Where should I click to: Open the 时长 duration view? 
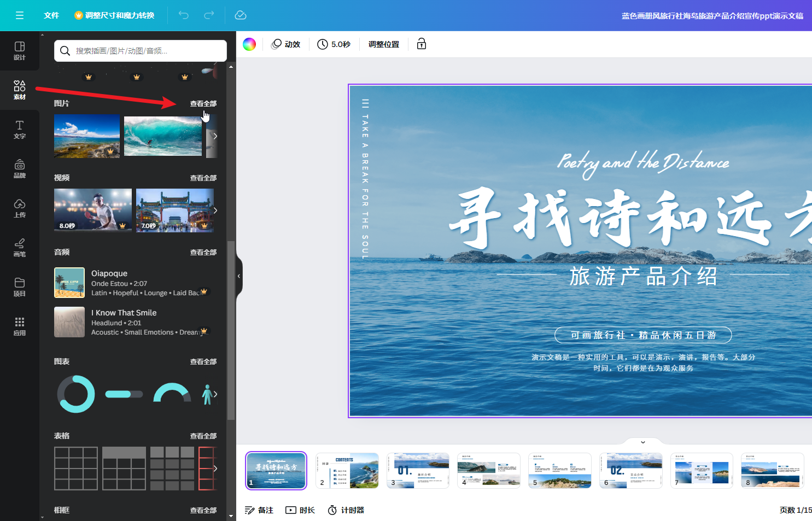point(300,510)
